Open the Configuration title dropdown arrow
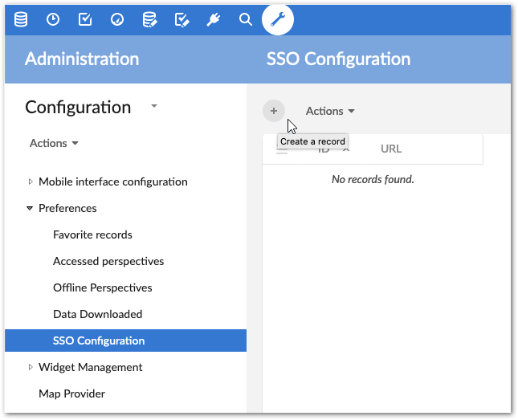 click(x=154, y=106)
